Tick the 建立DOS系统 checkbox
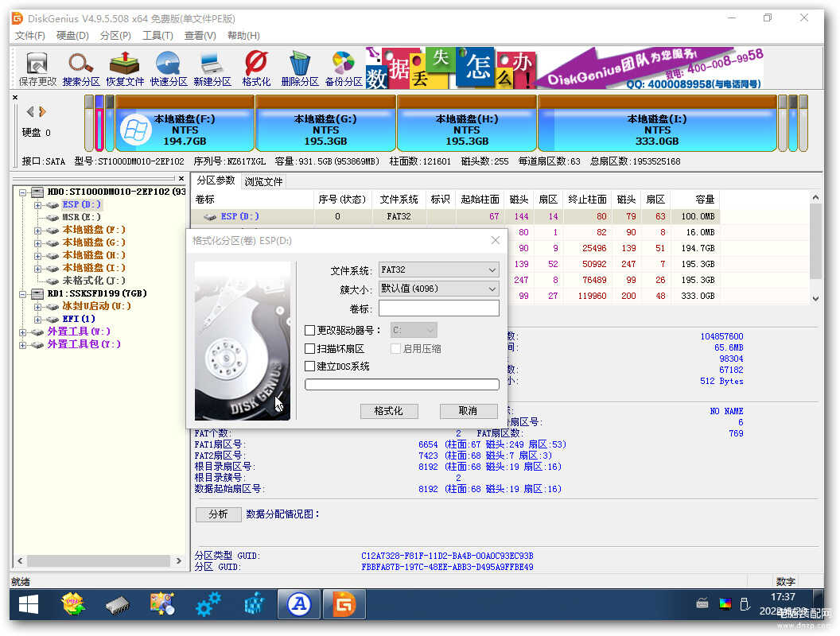The image size is (840, 636). click(x=309, y=366)
